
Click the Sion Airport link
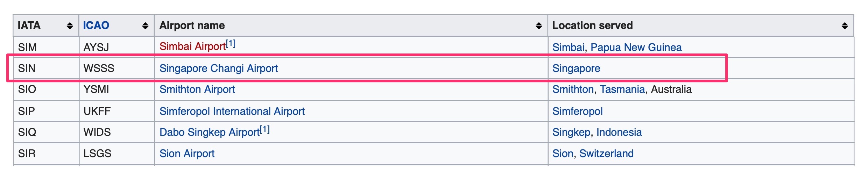[x=187, y=154]
